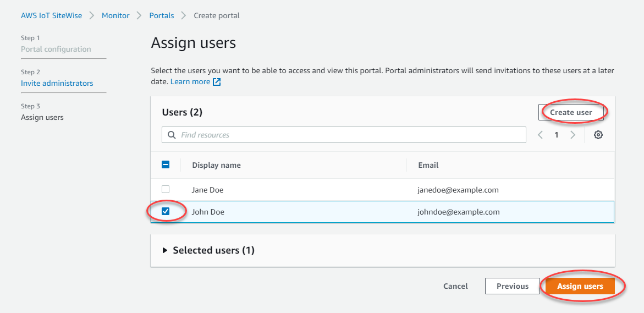Navigate to the Monitor breadcrumb
The width and height of the screenshot is (644, 313).
115,15
